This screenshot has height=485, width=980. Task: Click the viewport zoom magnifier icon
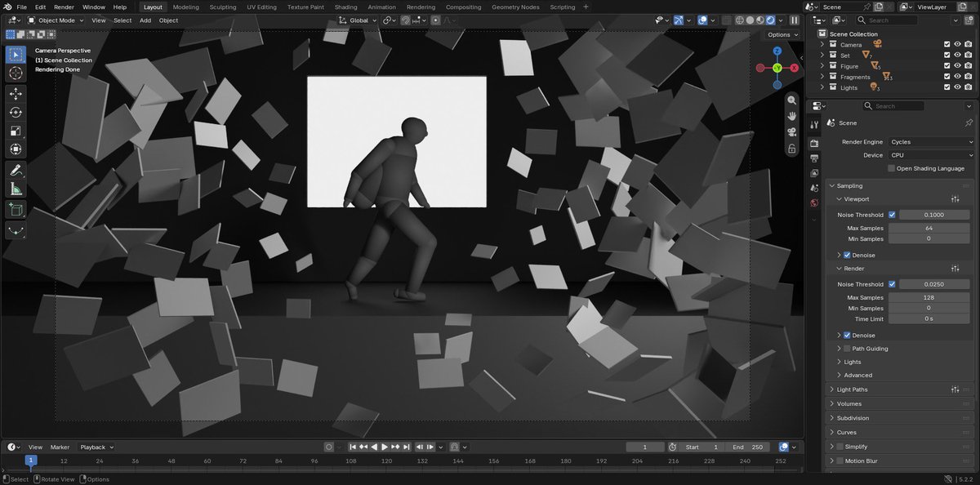pos(791,100)
